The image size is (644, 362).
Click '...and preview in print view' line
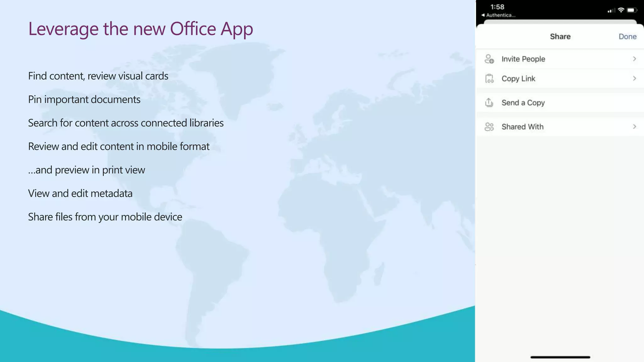pos(86,170)
